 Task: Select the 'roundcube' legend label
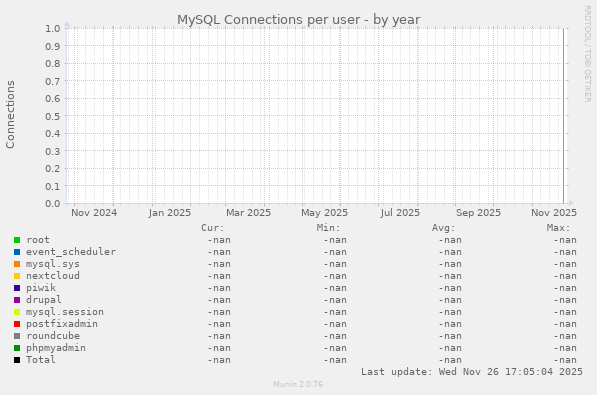tap(53, 336)
